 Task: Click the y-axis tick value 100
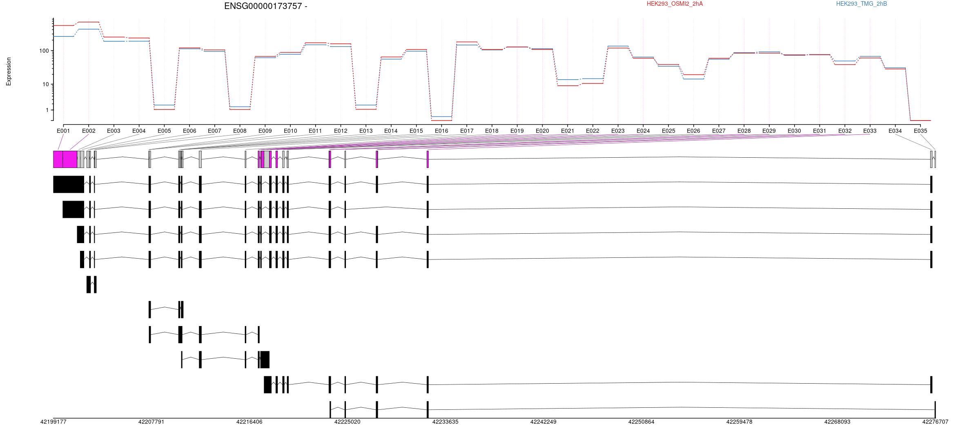44,51
